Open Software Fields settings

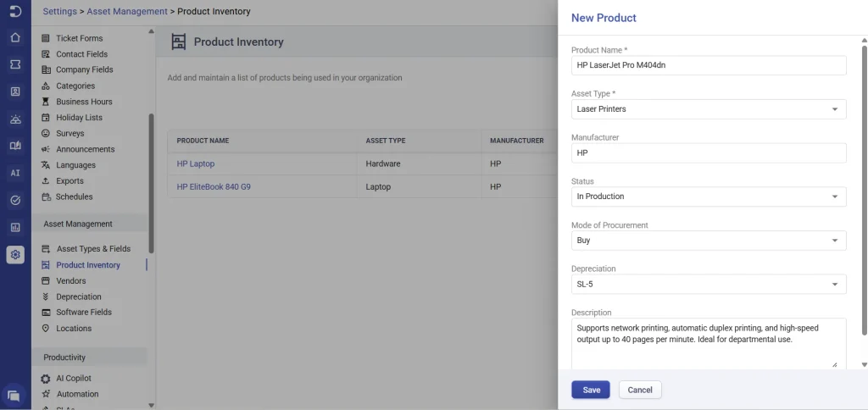coord(84,312)
